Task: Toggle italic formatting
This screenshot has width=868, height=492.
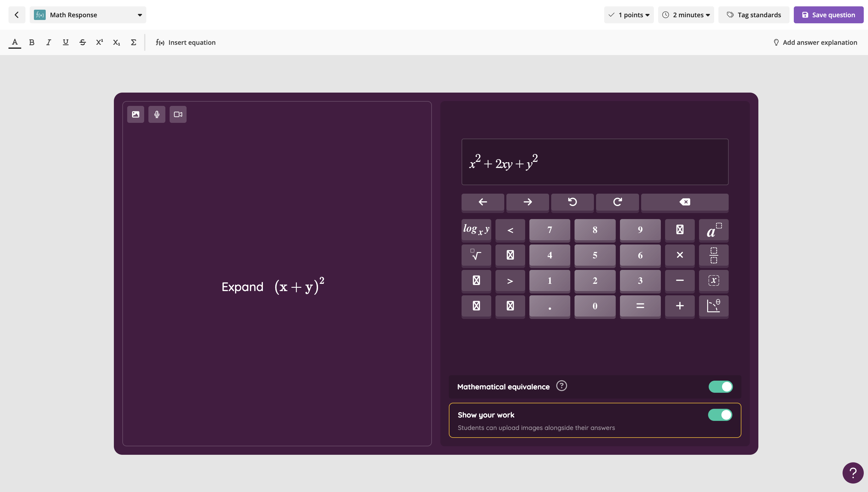Action: (x=49, y=42)
